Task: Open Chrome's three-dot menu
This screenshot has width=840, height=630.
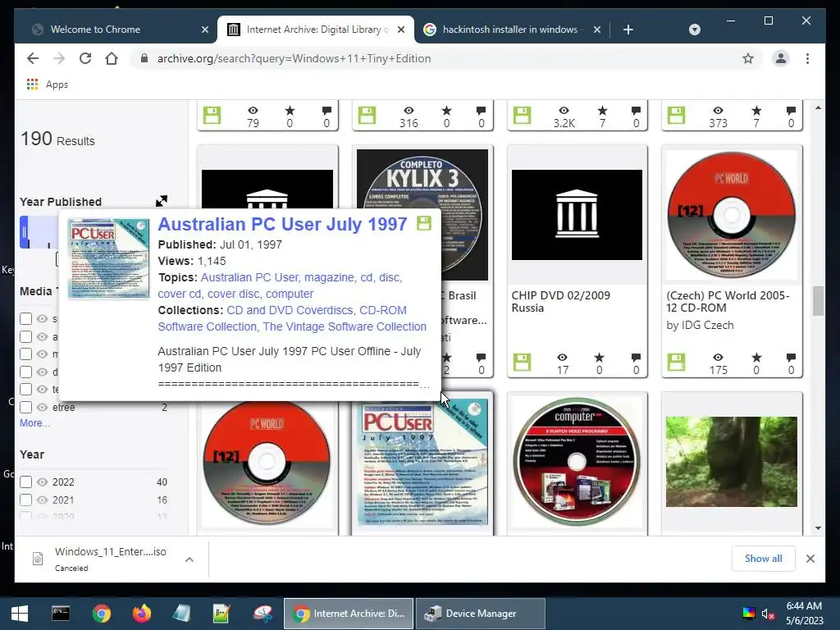Action: tap(807, 58)
